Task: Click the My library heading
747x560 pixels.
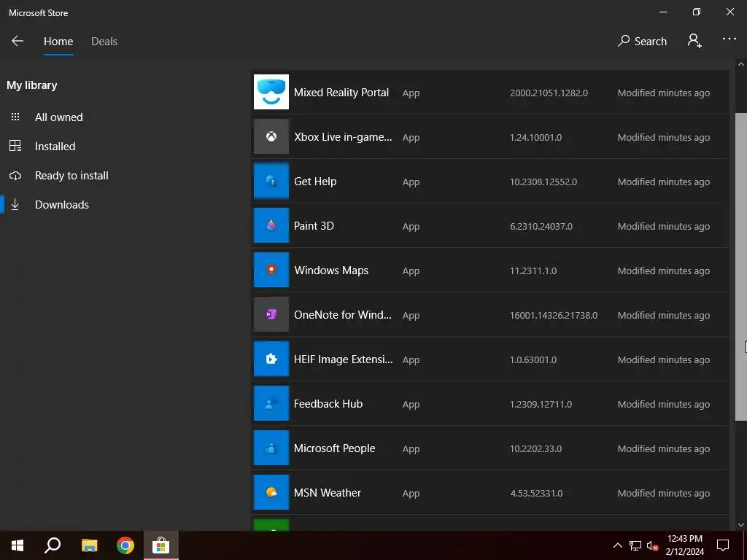Action: [32, 85]
